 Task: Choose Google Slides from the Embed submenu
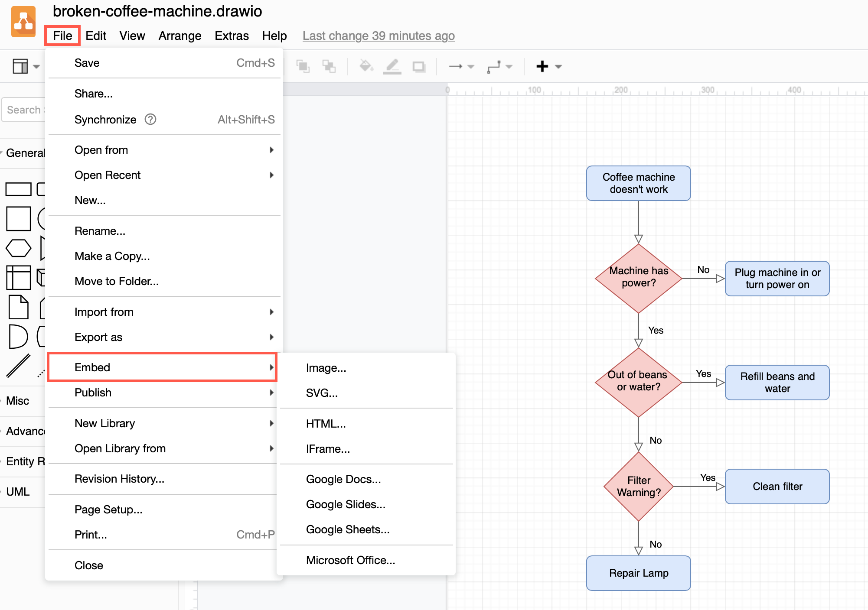click(345, 504)
